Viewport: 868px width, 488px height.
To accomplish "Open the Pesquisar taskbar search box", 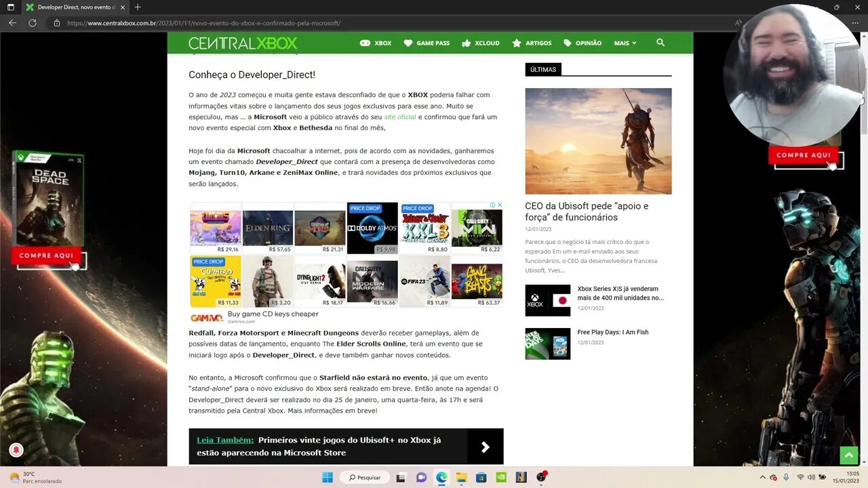I will point(366,477).
